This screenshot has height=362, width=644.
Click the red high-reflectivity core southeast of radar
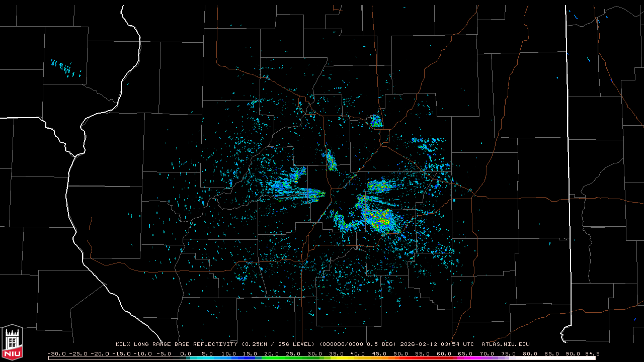(x=383, y=220)
